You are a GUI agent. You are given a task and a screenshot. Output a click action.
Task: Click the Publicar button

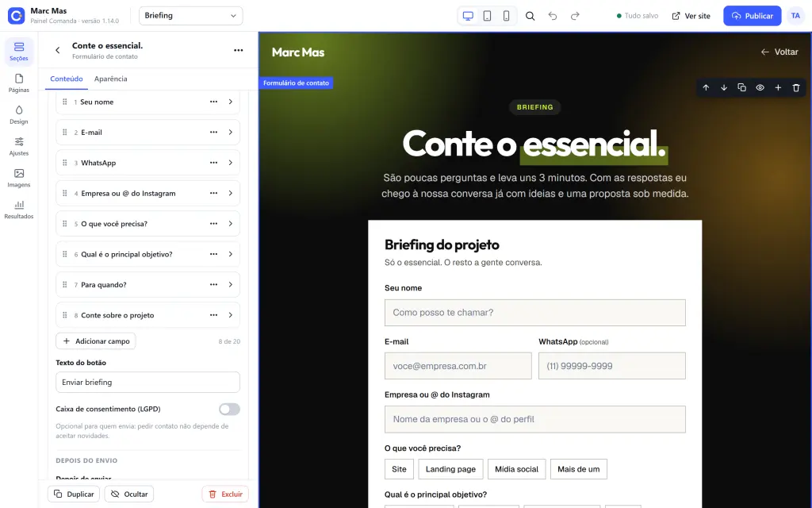point(752,16)
